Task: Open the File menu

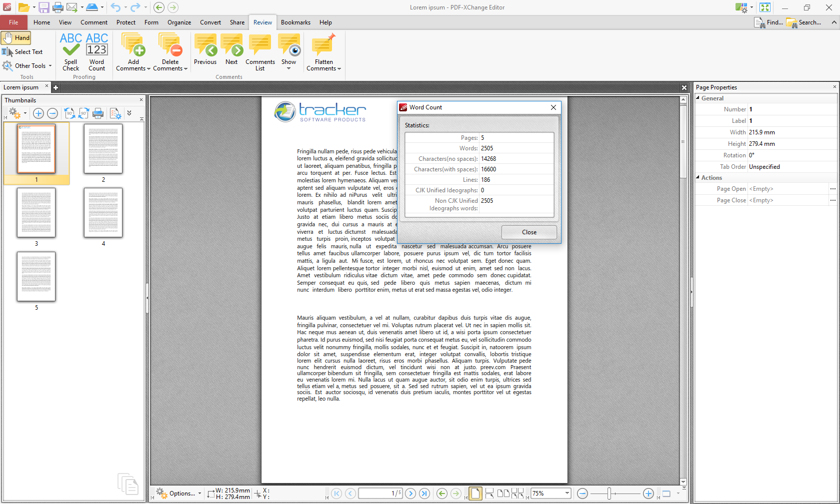Action: [13, 22]
